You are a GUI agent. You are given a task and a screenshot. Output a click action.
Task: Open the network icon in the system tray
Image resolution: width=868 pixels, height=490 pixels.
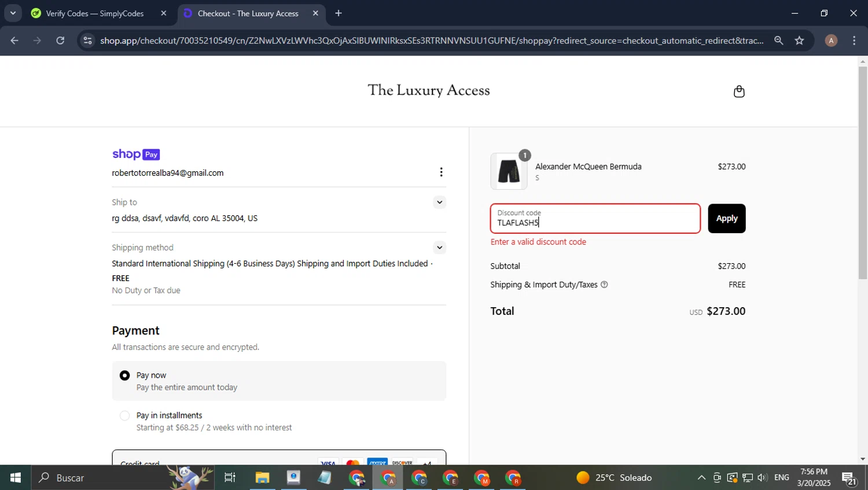point(748,478)
